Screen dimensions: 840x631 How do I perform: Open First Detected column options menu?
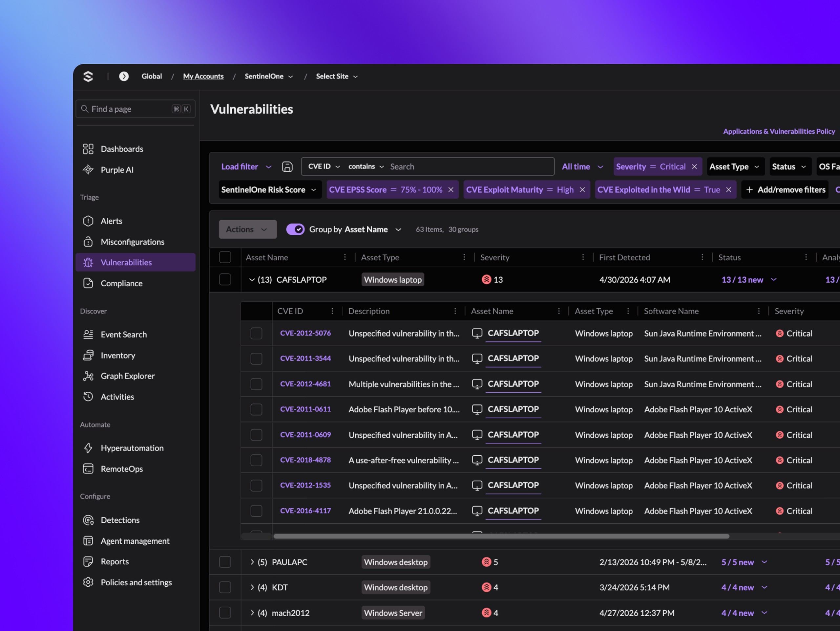point(702,257)
